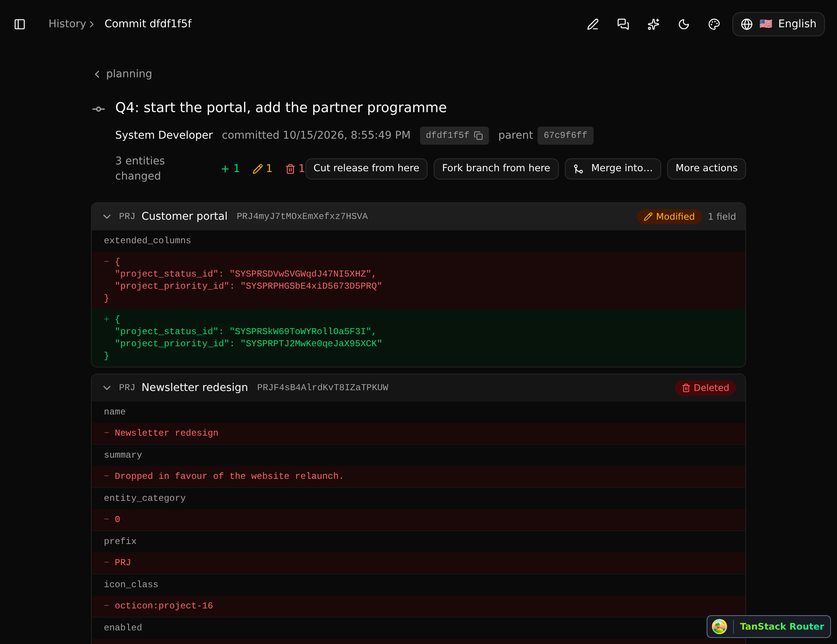
Task: Copy commit hash dfdf1f5f
Action: pos(478,136)
